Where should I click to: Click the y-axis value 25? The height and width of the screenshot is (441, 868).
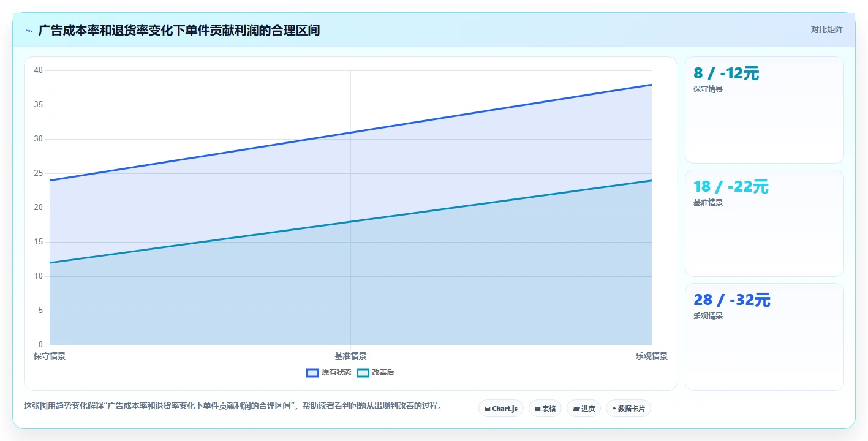[39, 173]
